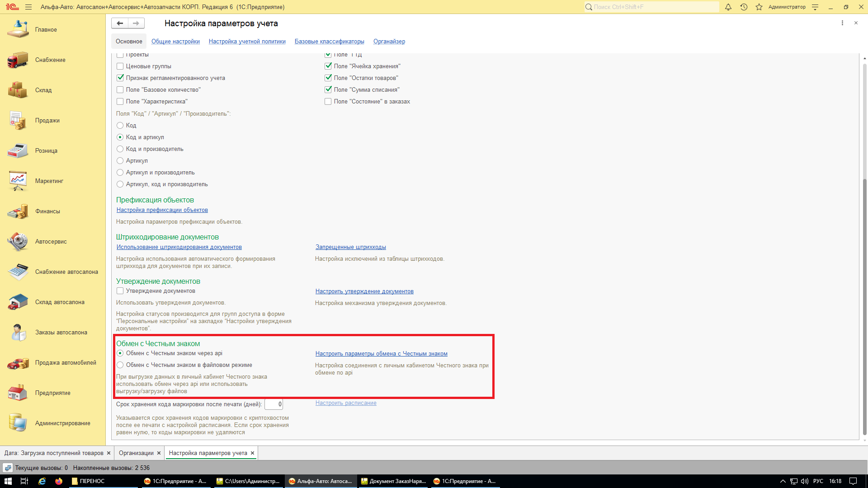Select Артикул и производитель radio option
The image size is (868, 488).
coord(120,173)
